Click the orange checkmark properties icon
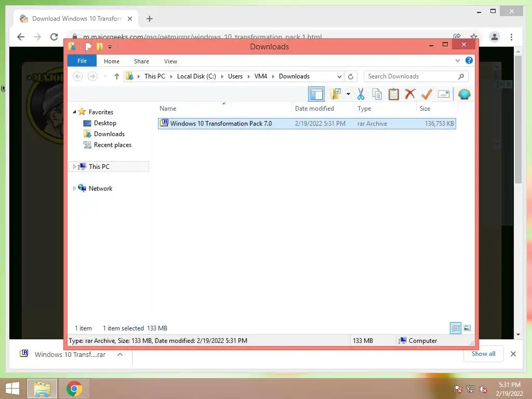Image resolution: width=532 pixels, height=399 pixels. [x=427, y=94]
